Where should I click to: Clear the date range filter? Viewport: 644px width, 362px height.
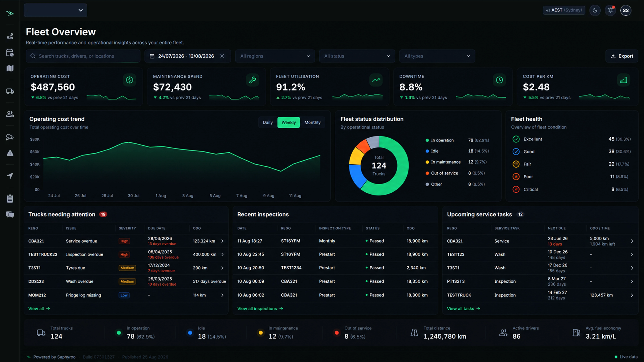(222, 56)
